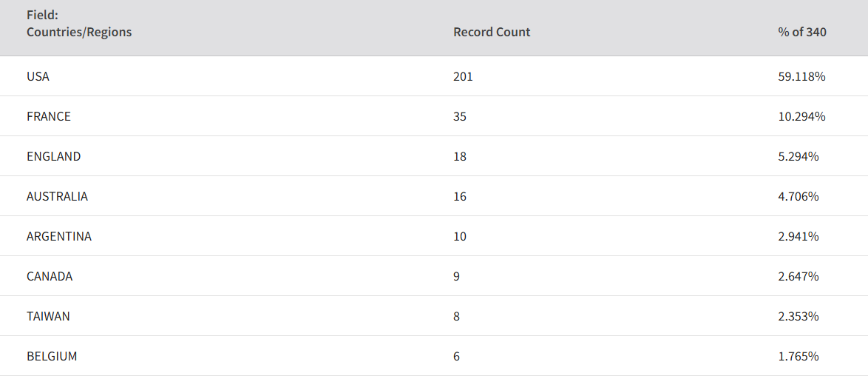Click the FRANCE country entry

pos(49,117)
